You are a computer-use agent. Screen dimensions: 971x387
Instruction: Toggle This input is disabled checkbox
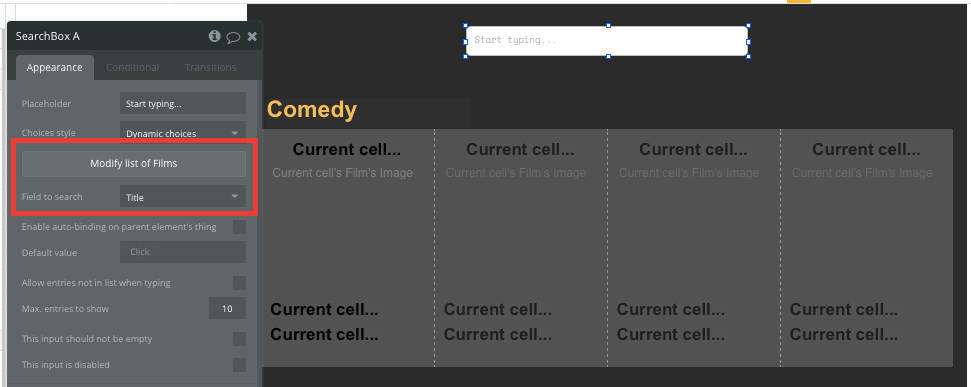pyautogui.click(x=239, y=365)
